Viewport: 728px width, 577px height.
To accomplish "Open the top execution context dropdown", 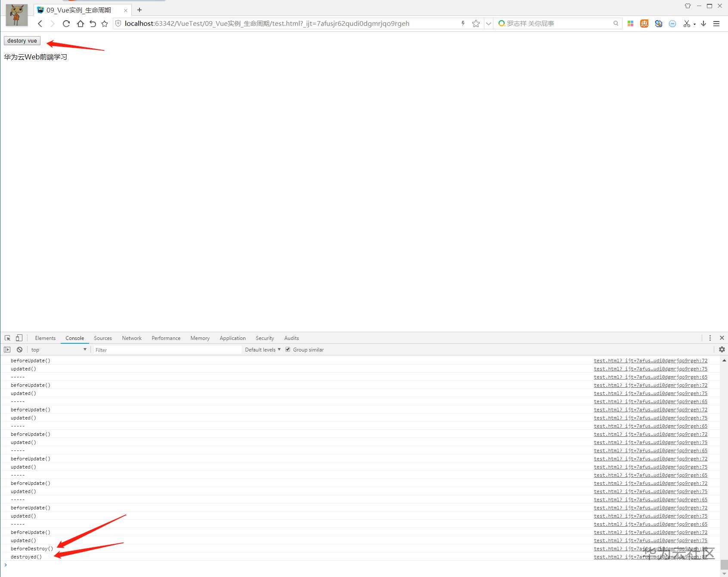I will [59, 350].
